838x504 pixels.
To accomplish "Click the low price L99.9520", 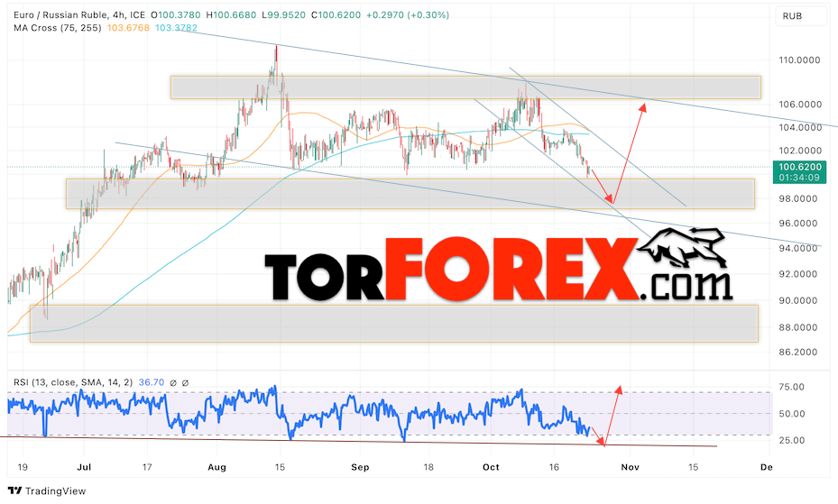I will coord(284,15).
